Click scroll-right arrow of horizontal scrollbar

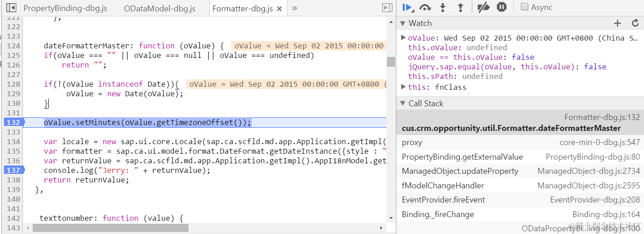tap(382, 228)
